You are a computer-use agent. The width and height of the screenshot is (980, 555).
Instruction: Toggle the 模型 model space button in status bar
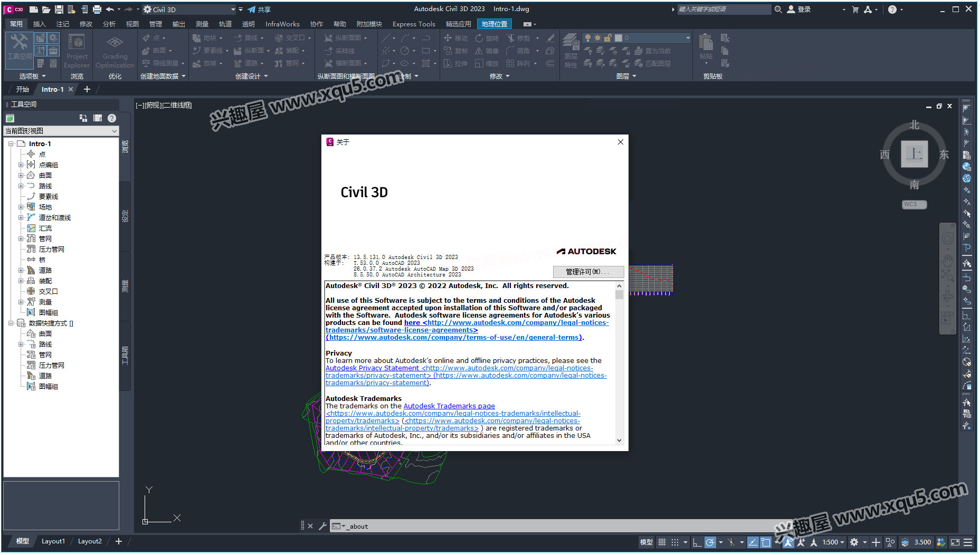646,542
